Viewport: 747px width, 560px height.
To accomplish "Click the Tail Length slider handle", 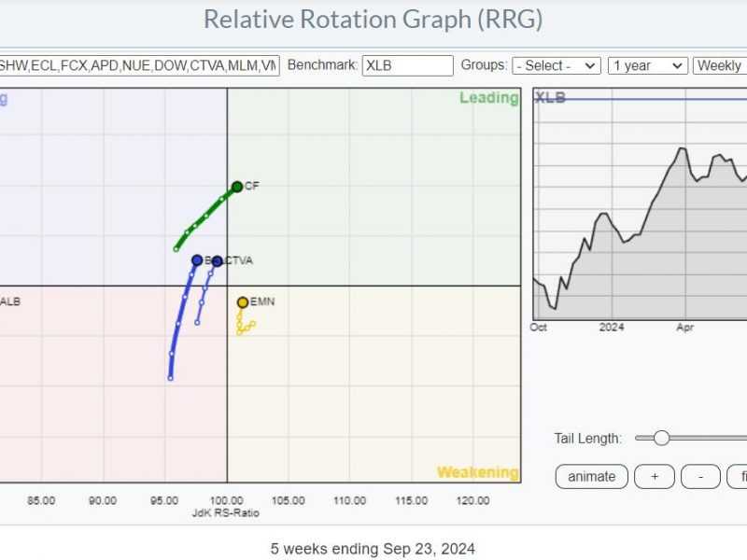I will tap(661, 438).
